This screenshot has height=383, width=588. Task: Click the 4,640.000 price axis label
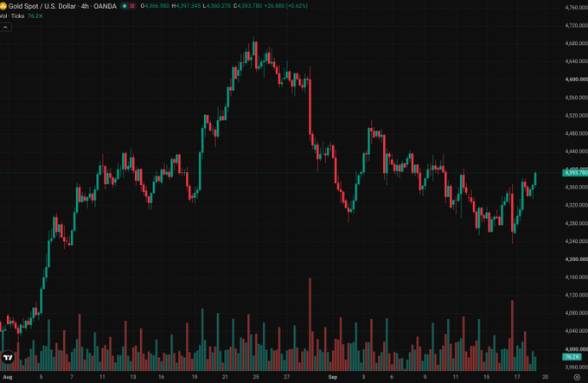[576, 61]
